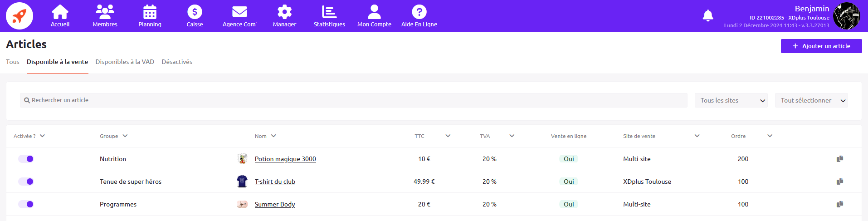The height and width of the screenshot is (221, 868).
Task: Select the Disponibles à la VAD tab
Action: pos(125,62)
